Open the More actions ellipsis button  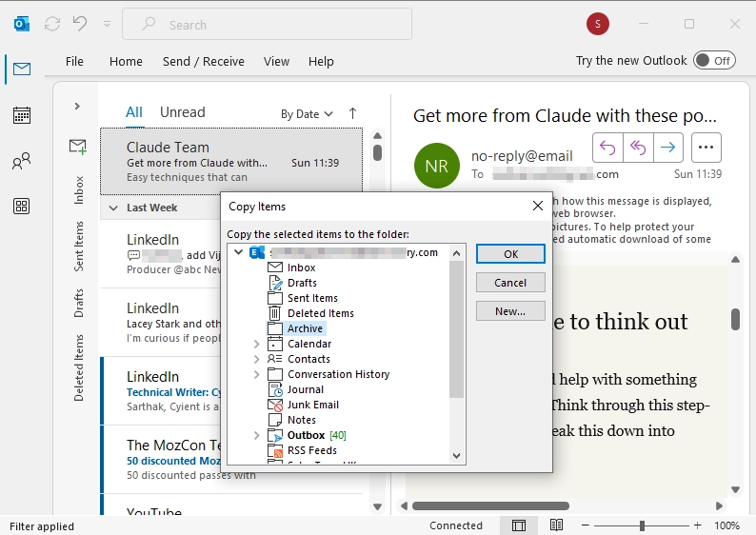[706, 148]
